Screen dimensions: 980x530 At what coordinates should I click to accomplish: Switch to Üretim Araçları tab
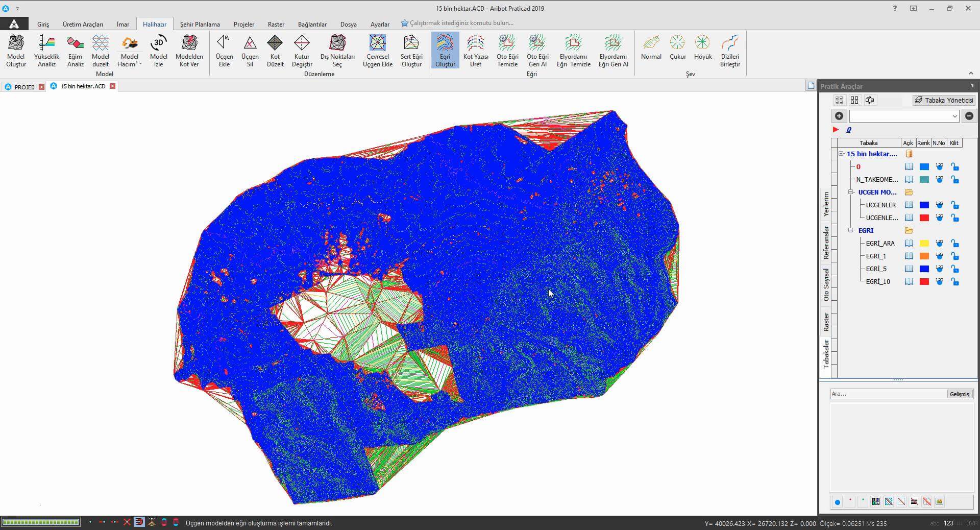(x=83, y=24)
